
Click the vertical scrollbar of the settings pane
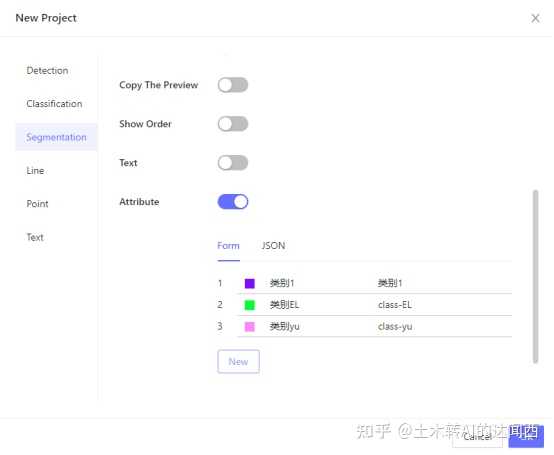(x=536, y=276)
